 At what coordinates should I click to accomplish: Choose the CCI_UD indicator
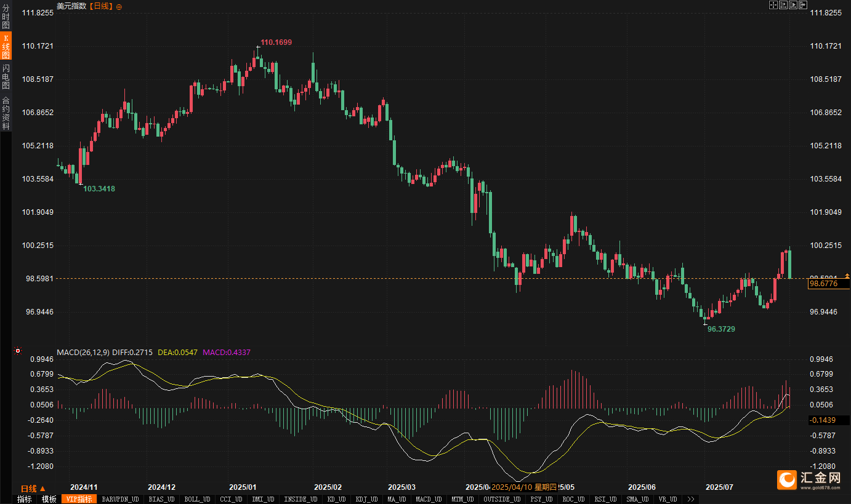coord(231,499)
